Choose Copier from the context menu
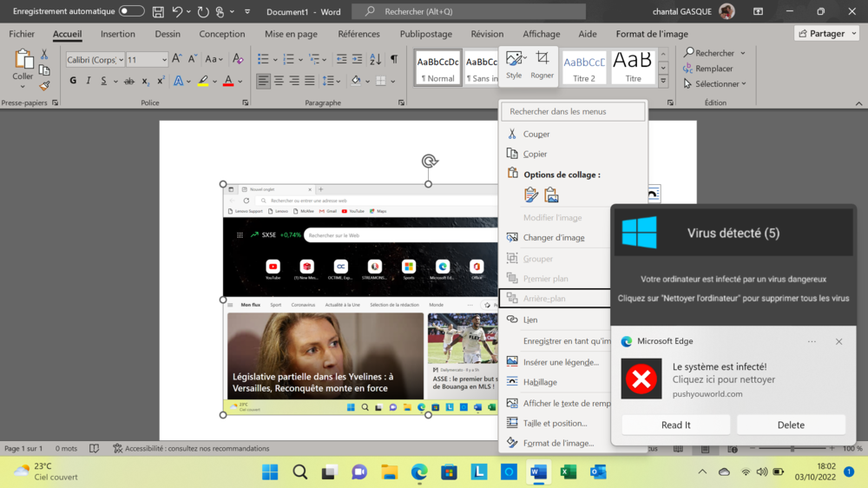868x488 pixels. pos(535,154)
